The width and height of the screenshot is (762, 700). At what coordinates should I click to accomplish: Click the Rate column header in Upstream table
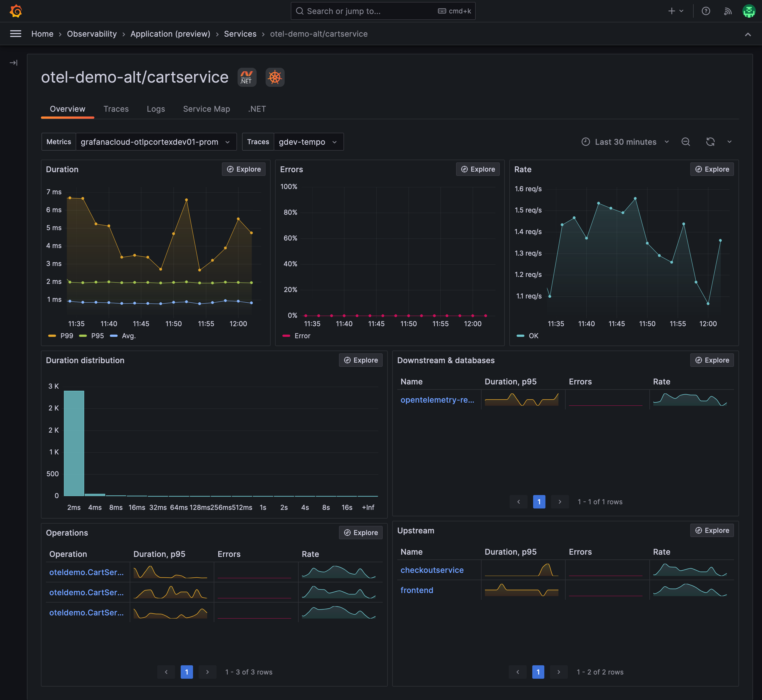tap(661, 552)
